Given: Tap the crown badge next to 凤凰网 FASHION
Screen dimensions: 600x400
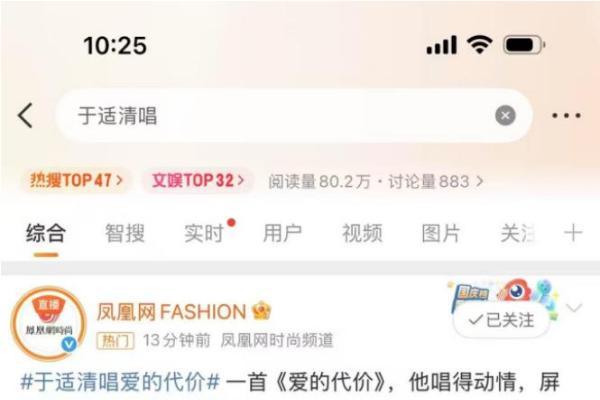Looking at the screenshot, I should (262, 311).
